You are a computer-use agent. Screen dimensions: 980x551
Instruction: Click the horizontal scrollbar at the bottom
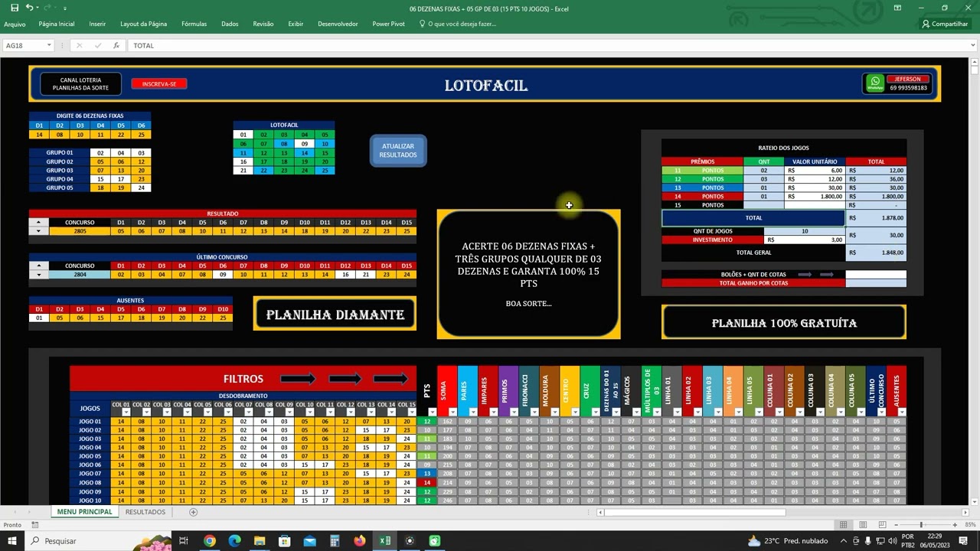tap(696, 512)
